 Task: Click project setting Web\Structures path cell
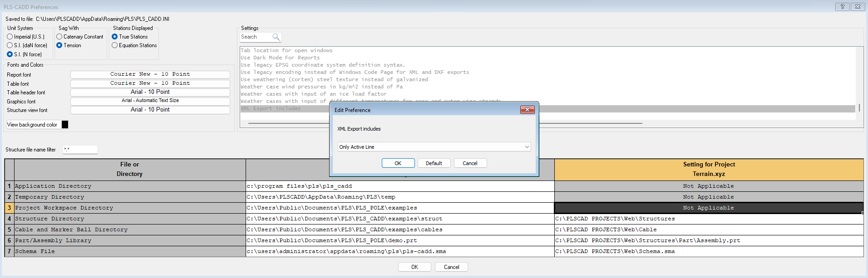[x=709, y=219]
